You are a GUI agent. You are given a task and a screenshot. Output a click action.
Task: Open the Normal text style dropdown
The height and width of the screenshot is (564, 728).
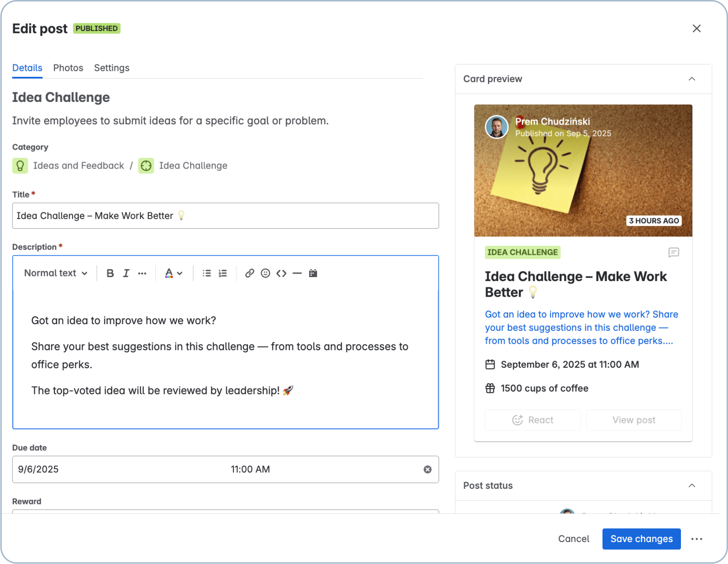pyautogui.click(x=56, y=273)
